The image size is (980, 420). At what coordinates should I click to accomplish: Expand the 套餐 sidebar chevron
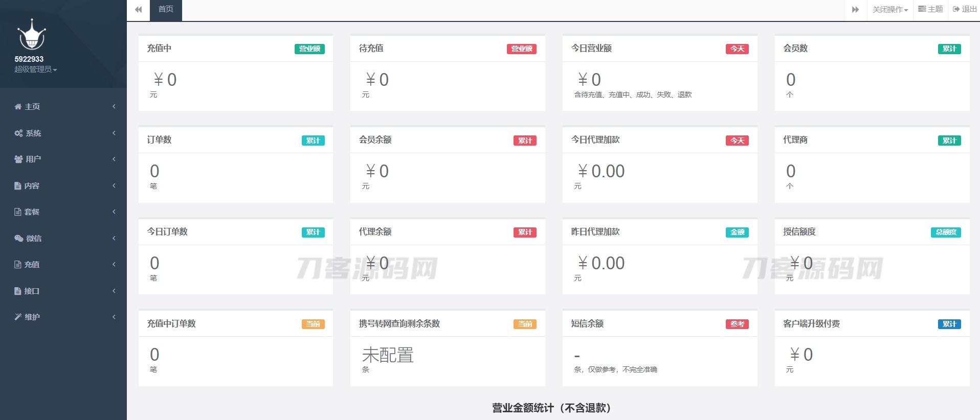[114, 212]
